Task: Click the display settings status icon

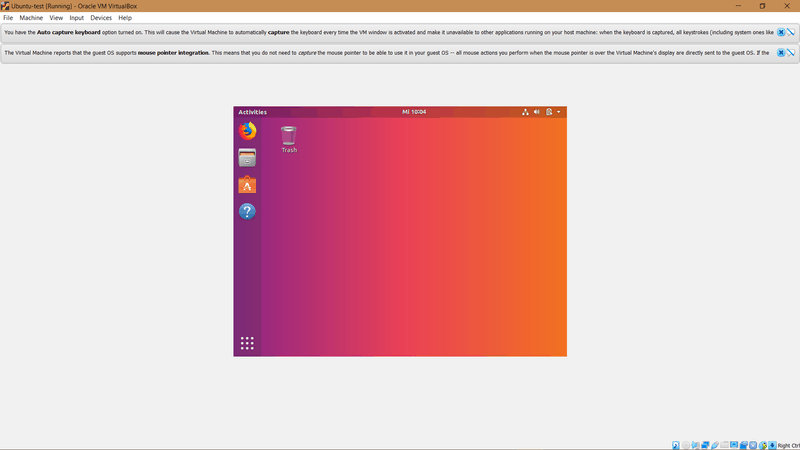Action: pyautogui.click(x=734, y=445)
